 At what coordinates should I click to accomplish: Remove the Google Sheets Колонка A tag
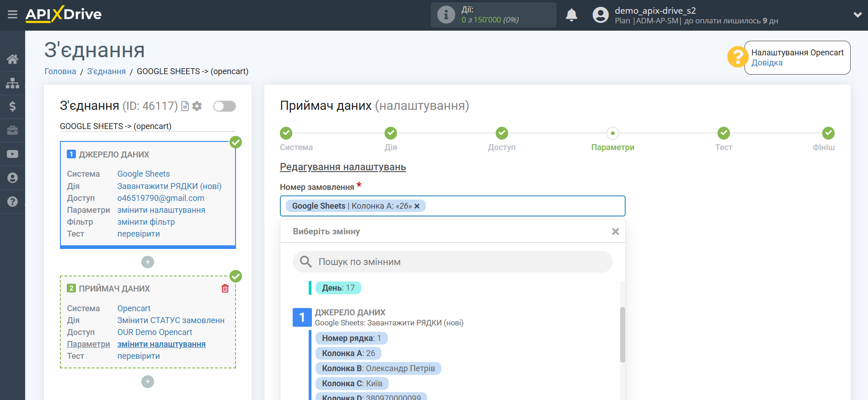[x=417, y=206]
